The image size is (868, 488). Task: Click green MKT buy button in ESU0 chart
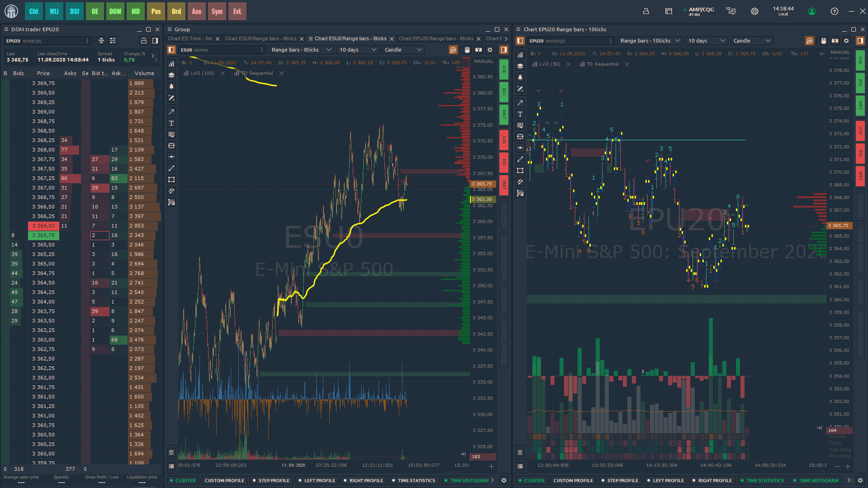pyautogui.click(x=503, y=114)
